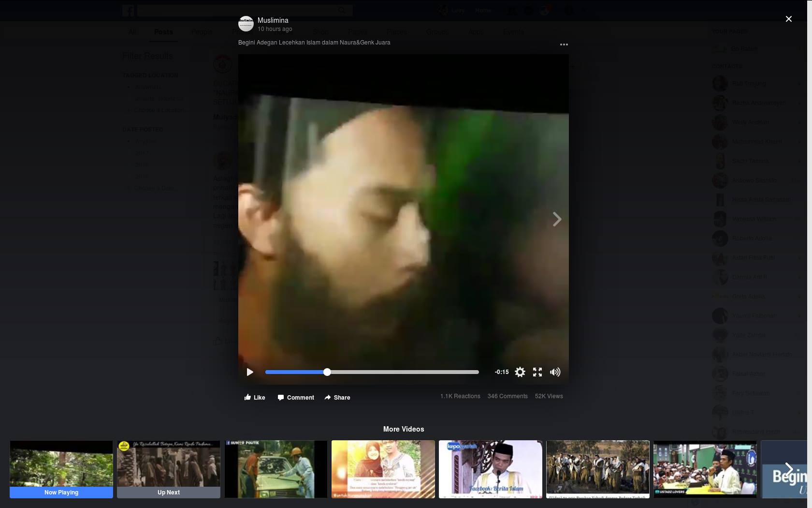Close the video viewer overlay
The width and height of the screenshot is (812, 508).
[788, 19]
